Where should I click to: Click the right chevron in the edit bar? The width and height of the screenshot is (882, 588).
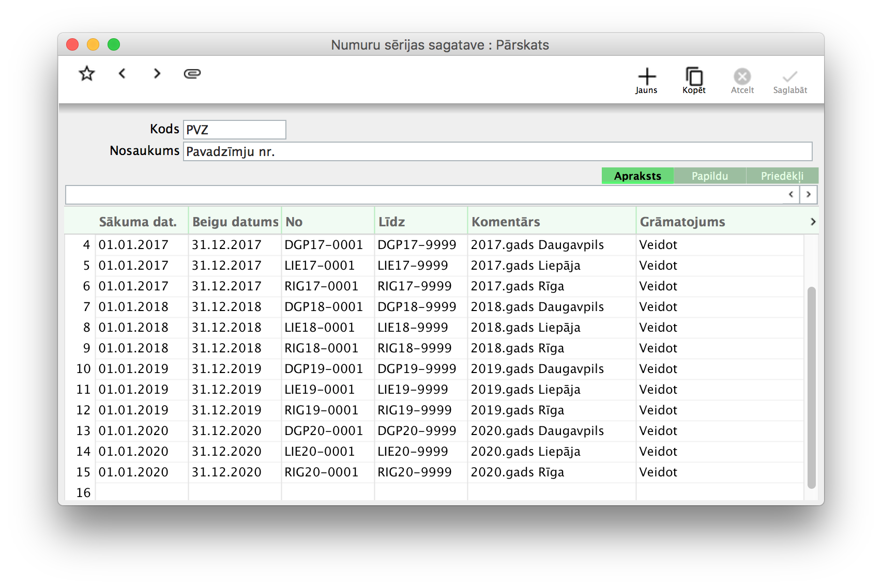click(808, 195)
